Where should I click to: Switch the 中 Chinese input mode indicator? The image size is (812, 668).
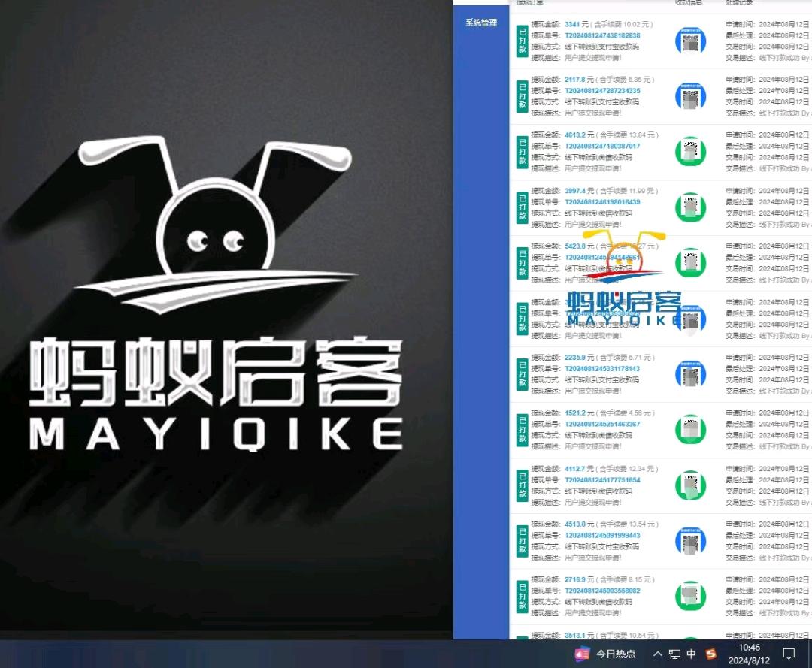click(x=692, y=654)
